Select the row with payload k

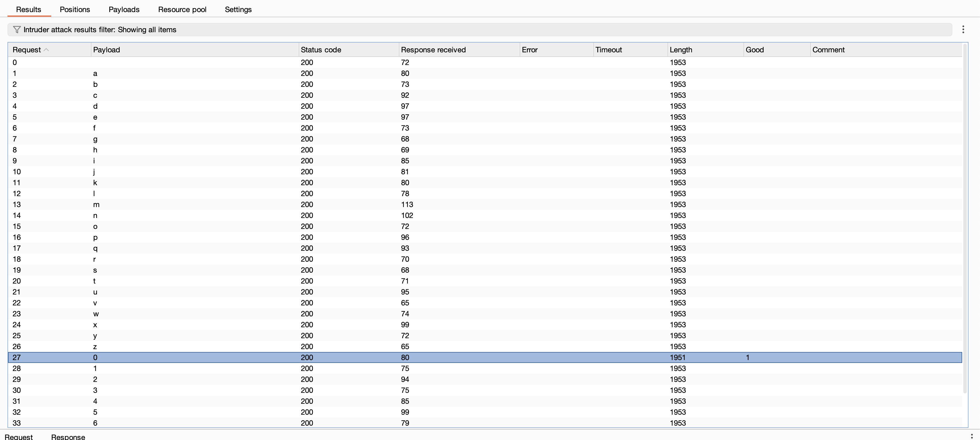click(485, 183)
